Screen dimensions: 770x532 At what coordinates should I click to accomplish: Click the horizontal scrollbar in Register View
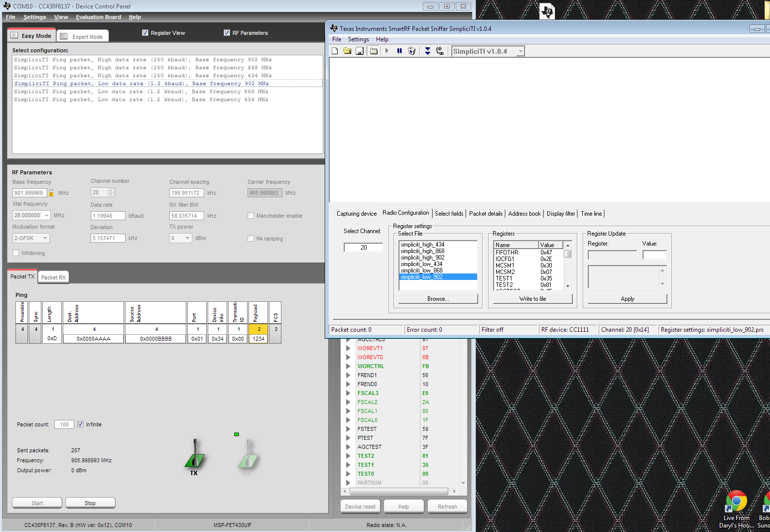pyautogui.click(x=400, y=491)
